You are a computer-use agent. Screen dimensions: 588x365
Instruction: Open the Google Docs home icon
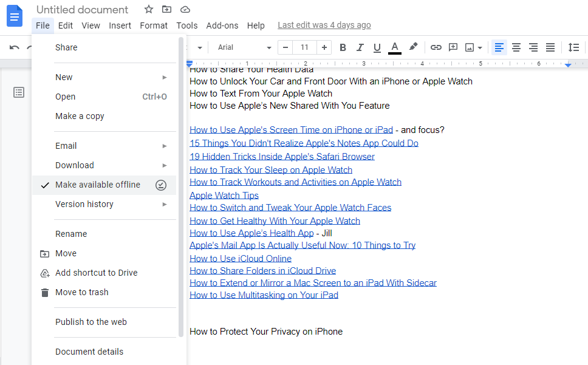click(x=14, y=16)
